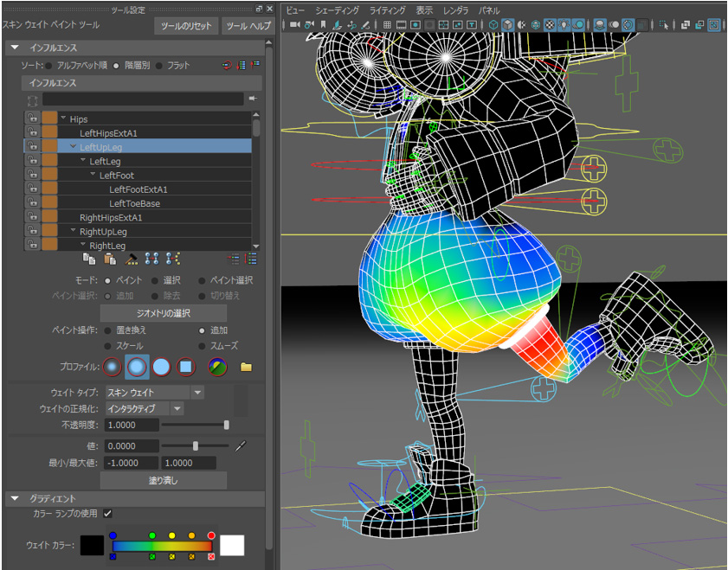The width and height of the screenshot is (728, 570).
Task: Click the camera bookmark icon
Action: click(x=323, y=24)
